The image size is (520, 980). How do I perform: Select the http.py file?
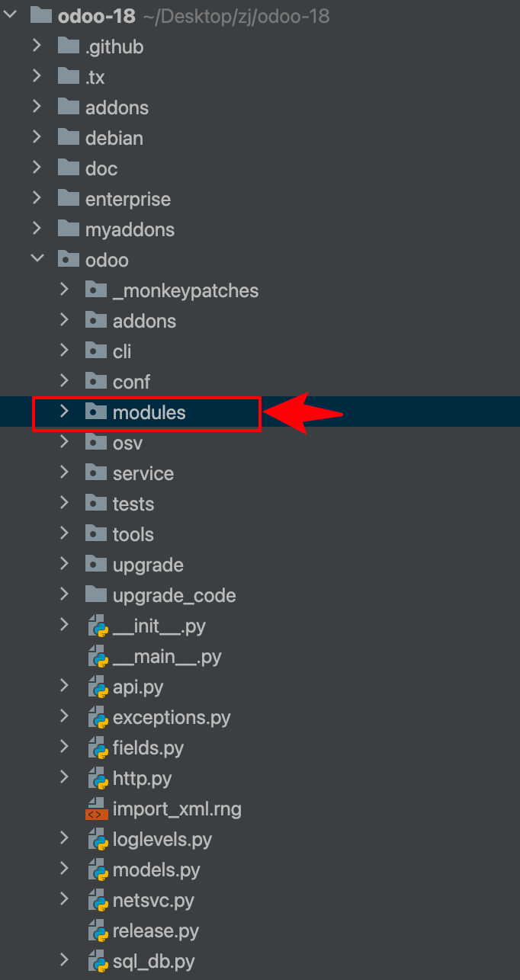[x=142, y=779]
